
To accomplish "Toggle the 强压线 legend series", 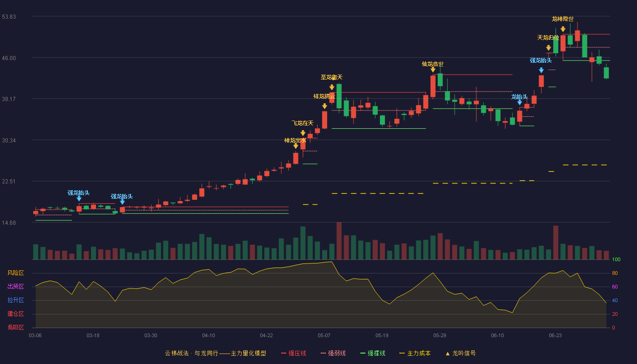I will pyautogui.click(x=293, y=353).
